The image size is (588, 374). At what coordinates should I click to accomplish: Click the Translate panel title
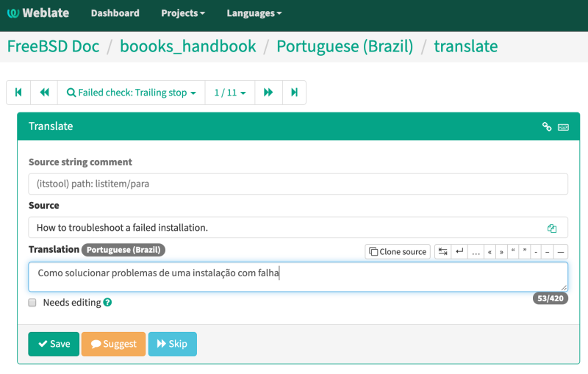pyautogui.click(x=51, y=126)
